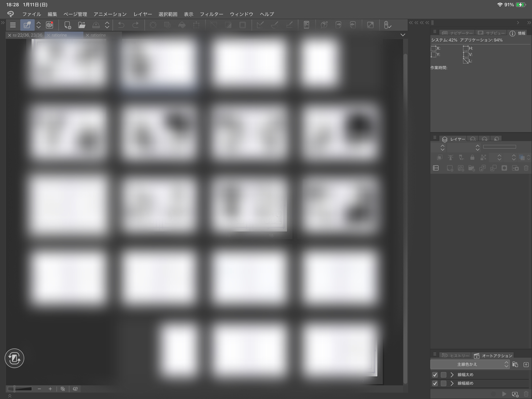Screen dimensions: 532x399
Task: Click the New file icon
Action: point(68,25)
